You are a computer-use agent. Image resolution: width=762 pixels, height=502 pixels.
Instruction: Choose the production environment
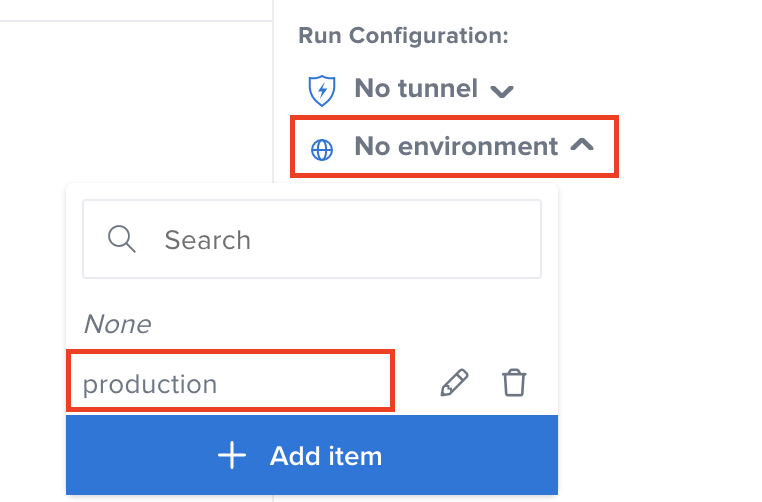click(x=150, y=384)
